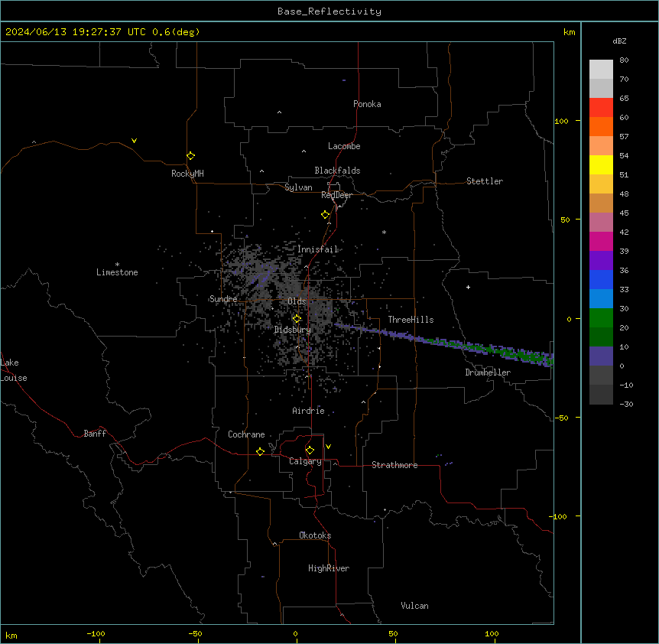Click the Lacombe city label
This screenshot has width=659, height=644.
[344, 146]
